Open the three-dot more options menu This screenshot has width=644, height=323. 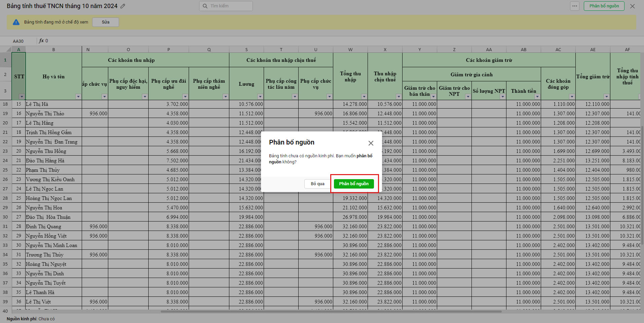click(x=574, y=6)
